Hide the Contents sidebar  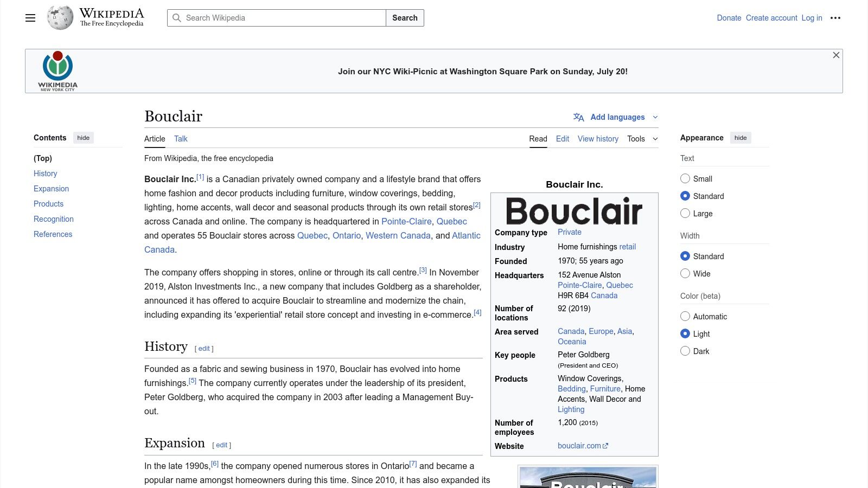click(x=84, y=138)
